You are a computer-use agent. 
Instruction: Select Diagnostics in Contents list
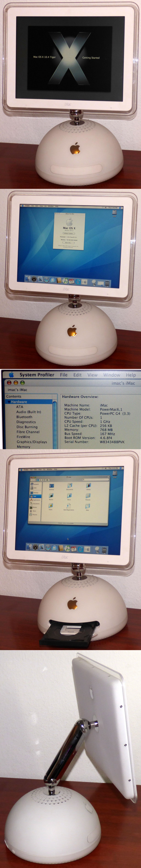[x=26, y=422]
